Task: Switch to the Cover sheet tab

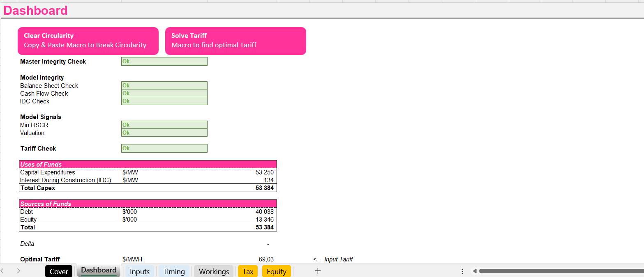Action: [x=58, y=271]
